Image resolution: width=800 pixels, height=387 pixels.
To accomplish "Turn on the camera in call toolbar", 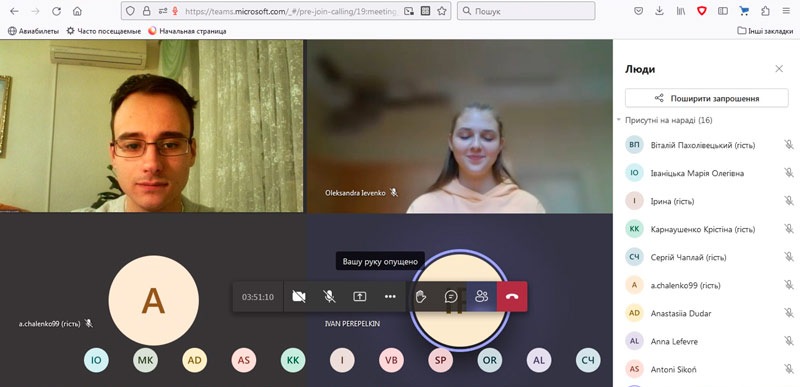I will [298, 296].
